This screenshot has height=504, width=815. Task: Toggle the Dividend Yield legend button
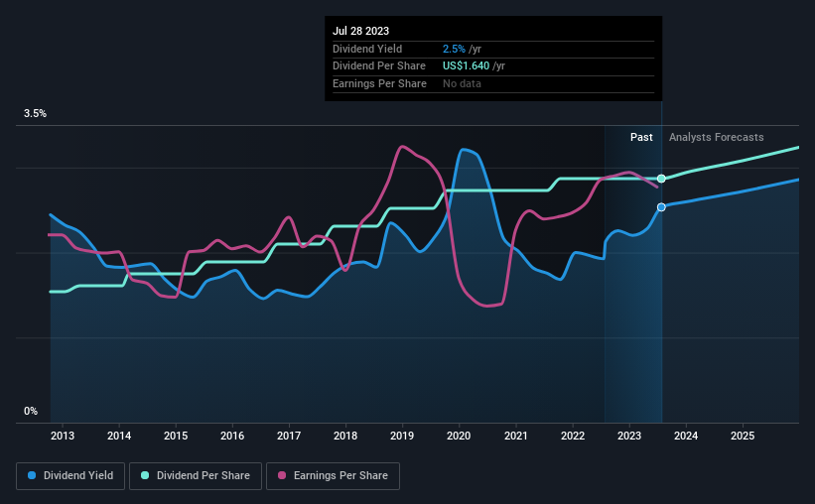(70, 476)
